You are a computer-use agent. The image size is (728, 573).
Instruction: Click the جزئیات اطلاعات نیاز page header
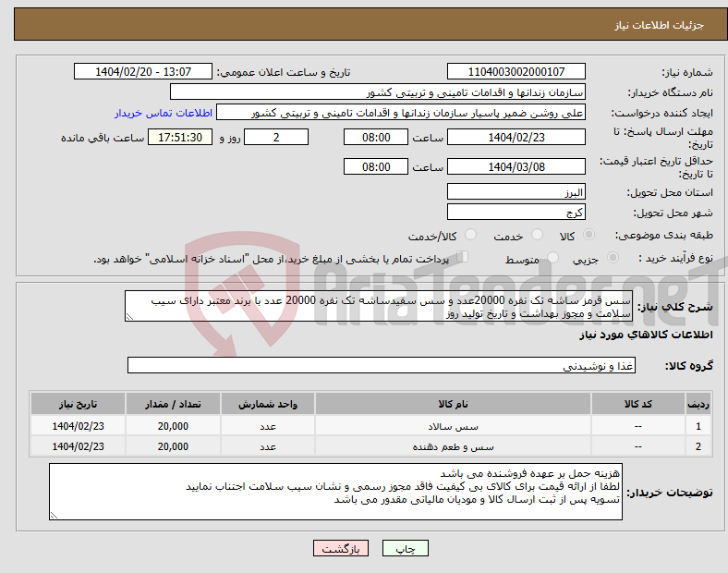click(660, 25)
